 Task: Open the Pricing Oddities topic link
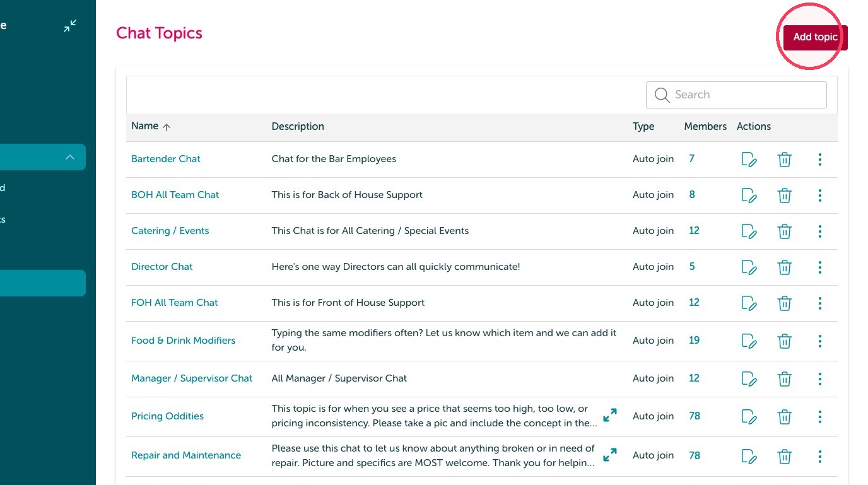click(x=167, y=416)
